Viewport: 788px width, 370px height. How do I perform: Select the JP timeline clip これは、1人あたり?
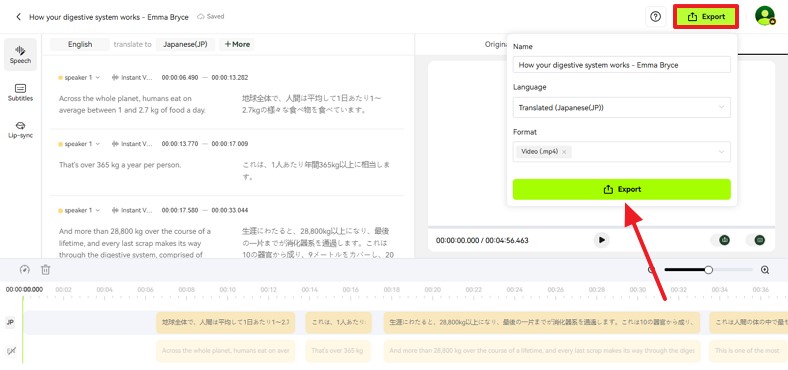point(339,322)
